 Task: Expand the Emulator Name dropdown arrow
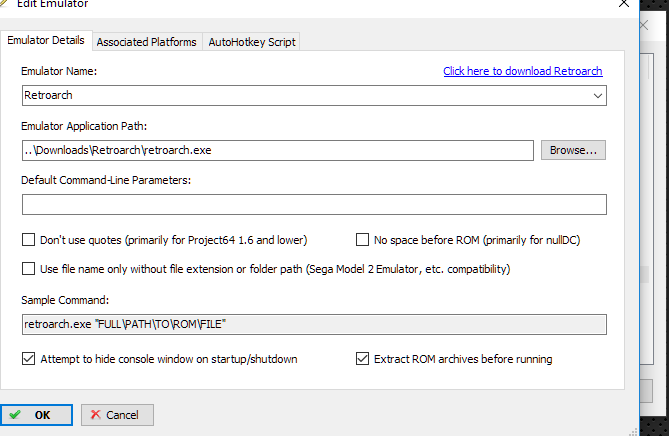tap(597, 96)
